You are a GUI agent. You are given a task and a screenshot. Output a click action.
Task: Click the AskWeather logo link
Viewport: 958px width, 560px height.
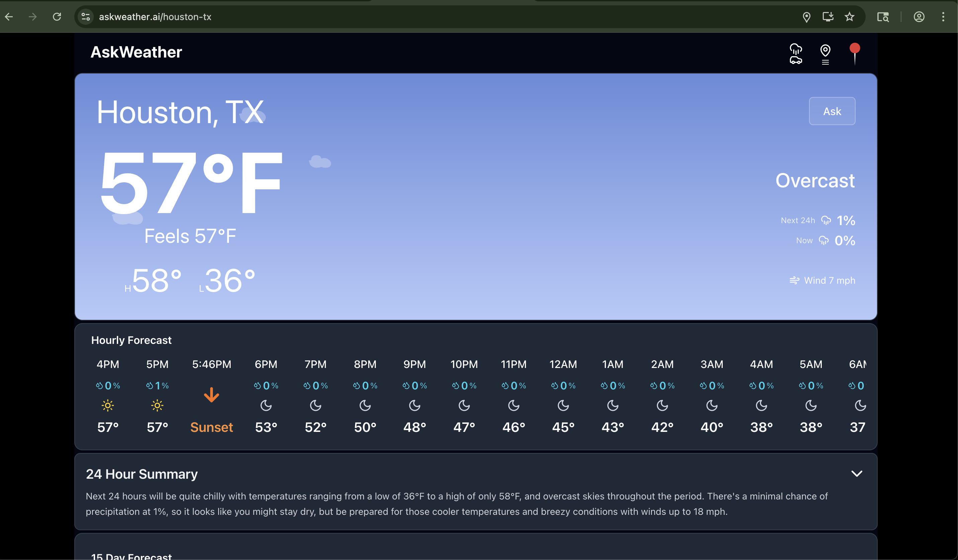[136, 52]
